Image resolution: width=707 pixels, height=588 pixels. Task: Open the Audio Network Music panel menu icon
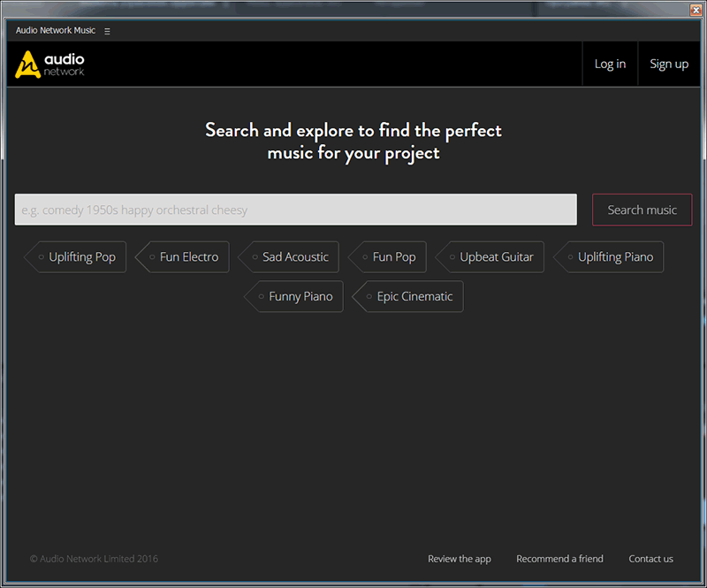[x=107, y=31]
